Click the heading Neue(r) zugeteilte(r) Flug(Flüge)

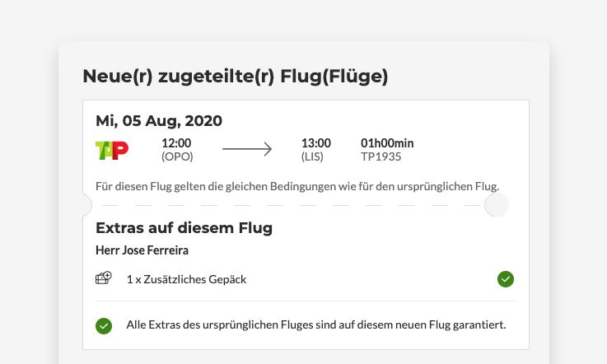click(x=236, y=77)
